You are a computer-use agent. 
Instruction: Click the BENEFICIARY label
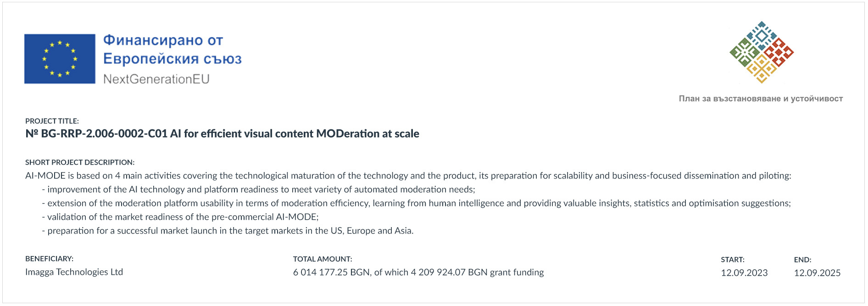tap(49, 259)
